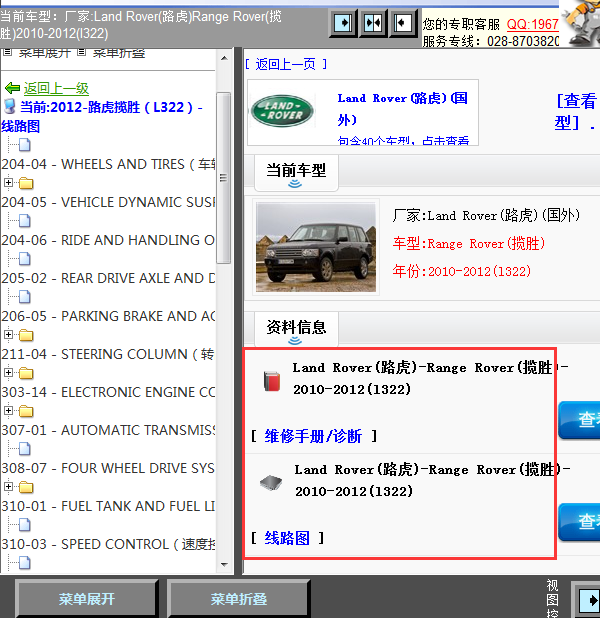Click the tree panel scrollbar thumb
The width and height of the screenshot is (600, 618).
(x=224, y=178)
